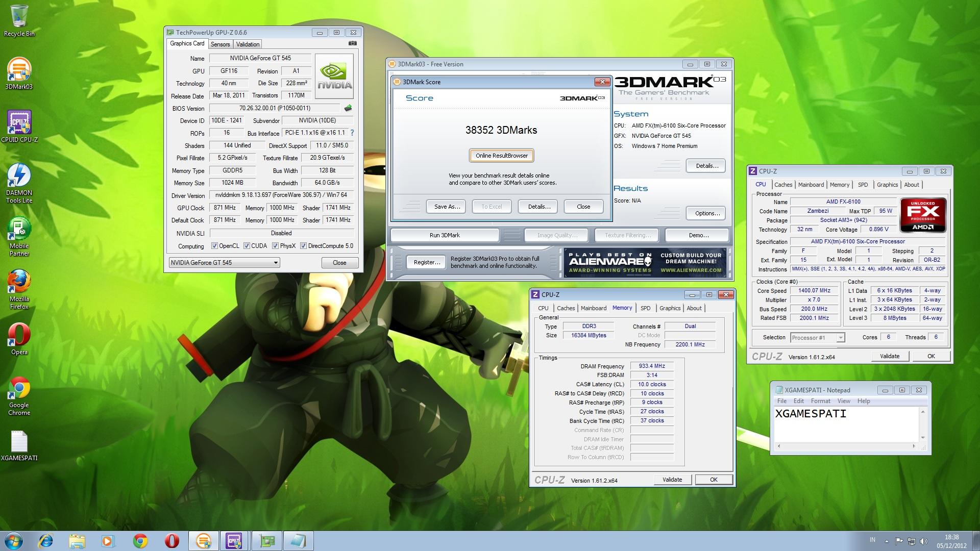The image size is (980, 551).
Task: Open Processor #1 selection dropdown in CPU-Z
Action: 817,338
